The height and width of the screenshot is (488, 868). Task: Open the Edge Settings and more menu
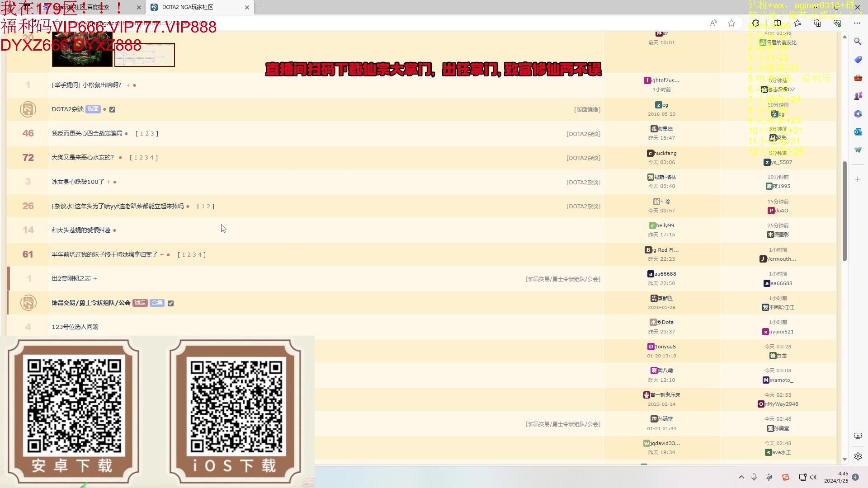pyautogui.click(x=857, y=23)
